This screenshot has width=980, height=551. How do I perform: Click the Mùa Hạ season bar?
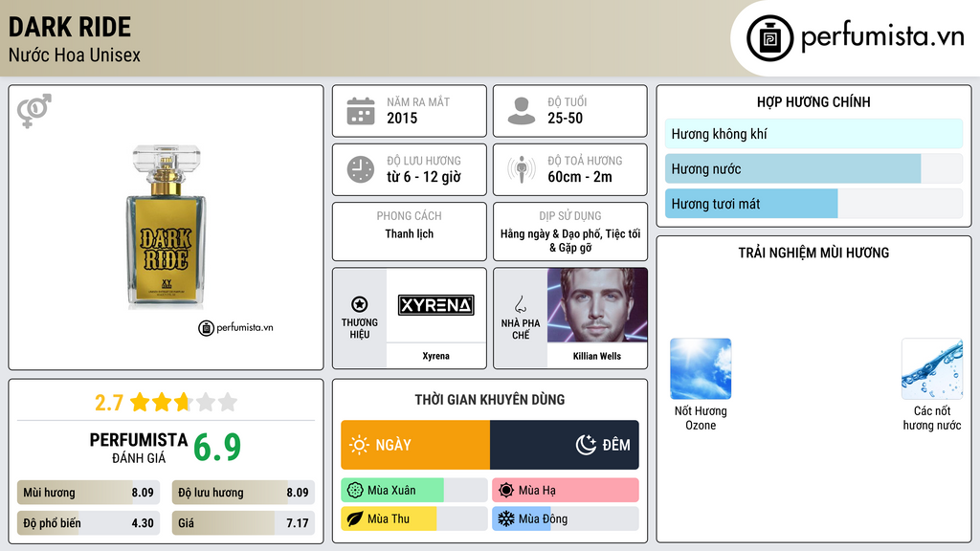[x=566, y=491]
